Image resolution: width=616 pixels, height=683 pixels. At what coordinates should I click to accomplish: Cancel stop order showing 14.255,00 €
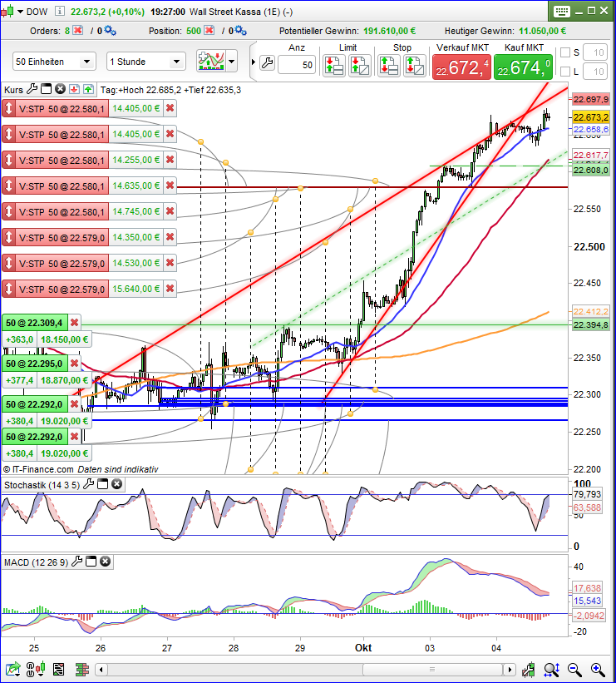point(170,160)
